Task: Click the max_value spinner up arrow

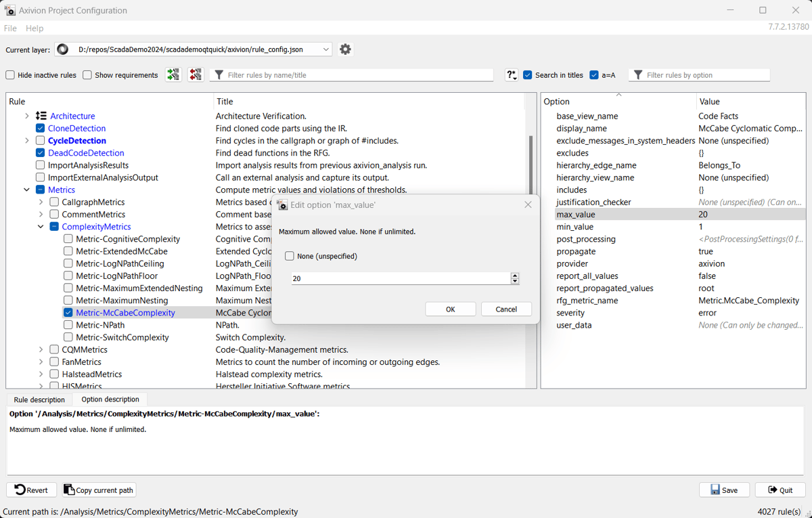Action: tap(515, 276)
